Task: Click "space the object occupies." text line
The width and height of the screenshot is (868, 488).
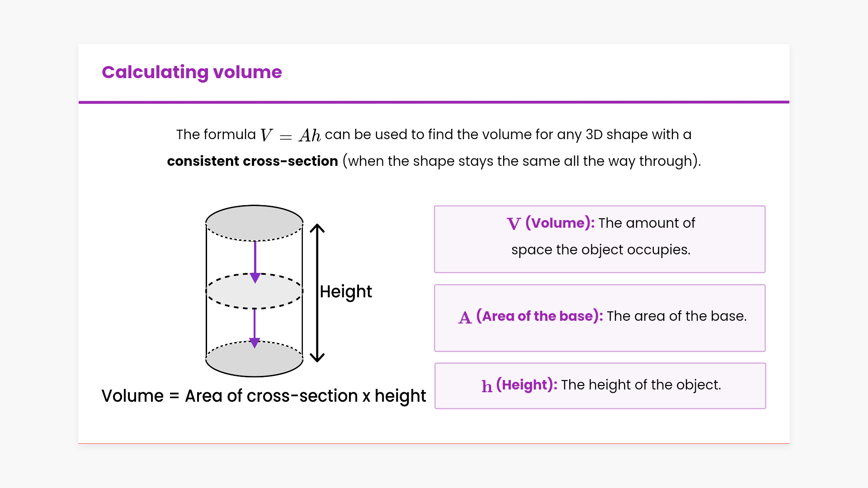Action: [x=601, y=250]
